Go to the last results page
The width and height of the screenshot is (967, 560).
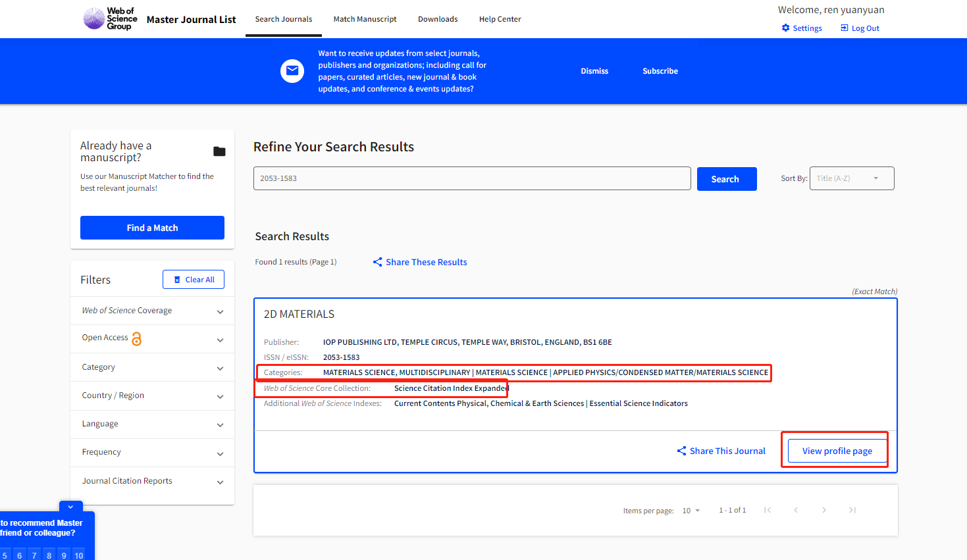click(x=852, y=510)
